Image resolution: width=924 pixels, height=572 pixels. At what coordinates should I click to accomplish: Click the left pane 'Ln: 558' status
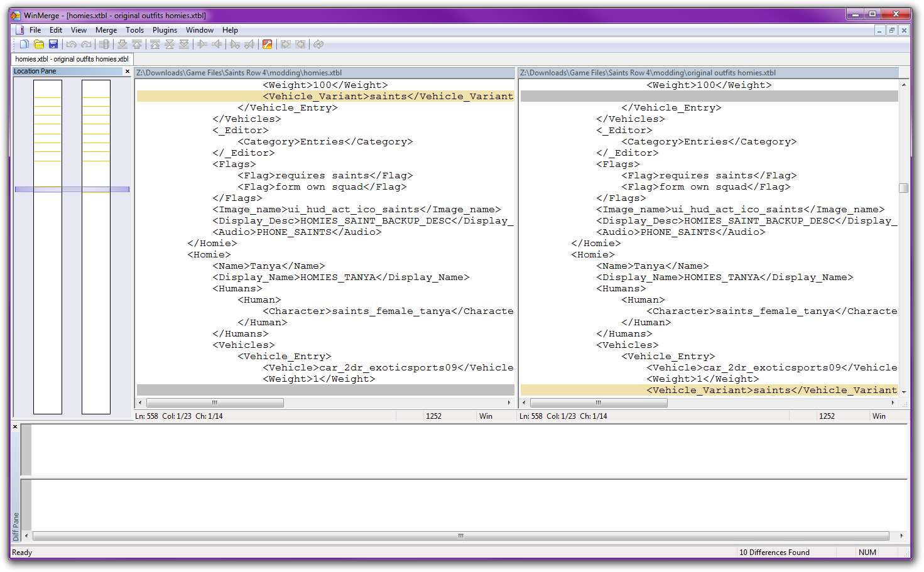[147, 416]
